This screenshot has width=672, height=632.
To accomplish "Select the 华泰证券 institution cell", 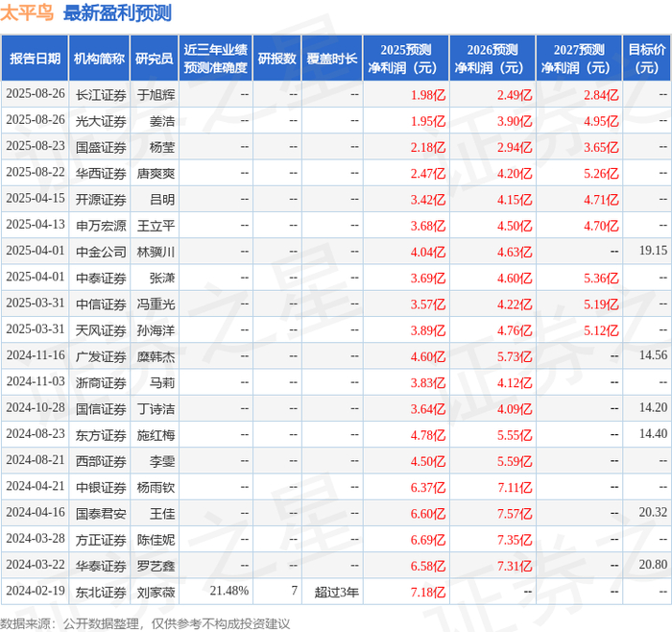I will [x=101, y=566].
